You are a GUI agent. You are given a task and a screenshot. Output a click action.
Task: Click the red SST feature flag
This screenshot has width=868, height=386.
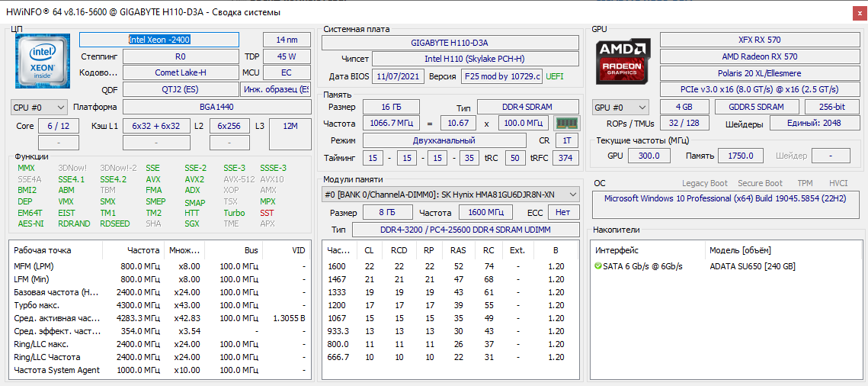[266, 213]
